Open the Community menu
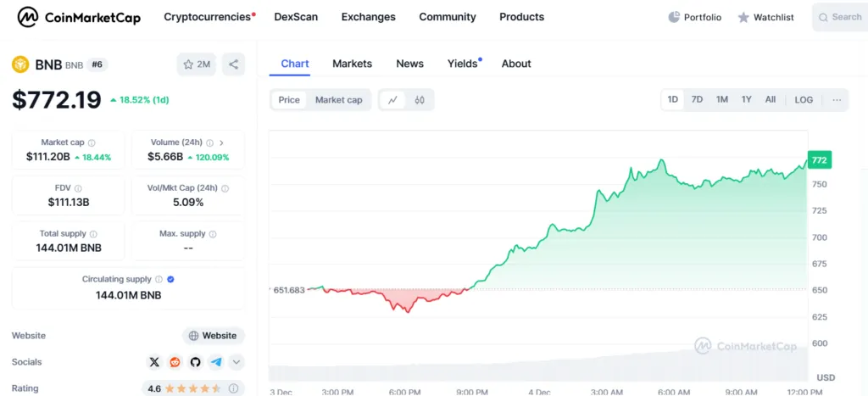 pos(448,17)
